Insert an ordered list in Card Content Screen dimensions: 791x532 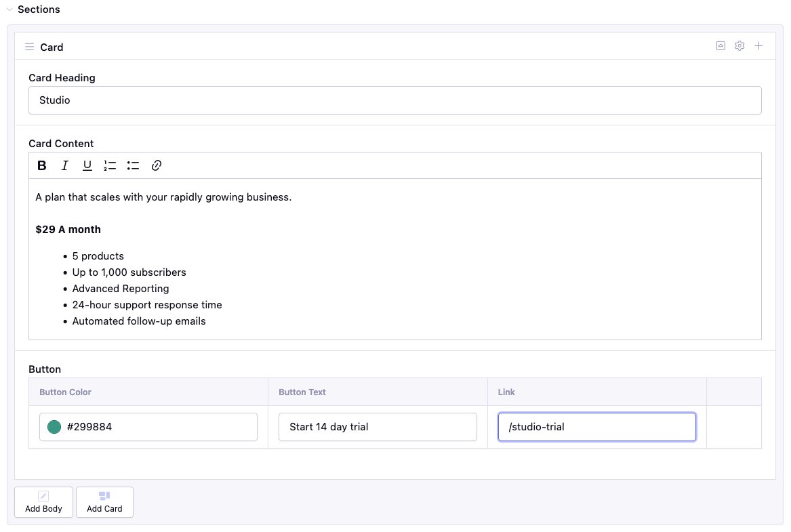[x=110, y=165]
